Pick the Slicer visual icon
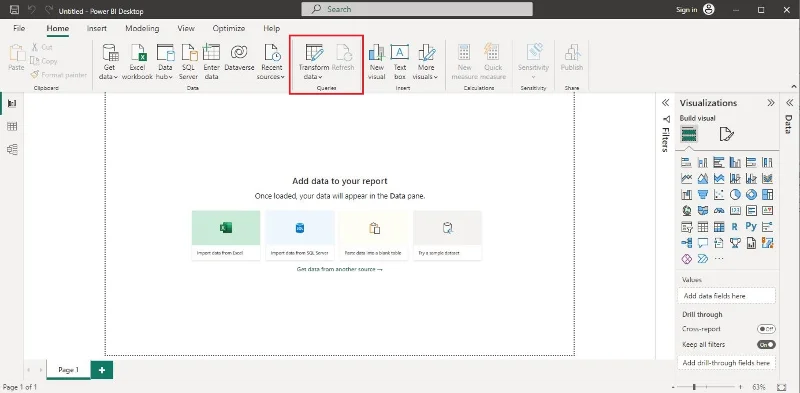The image size is (800, 393). pyautogui.click(x=687, y=227)
